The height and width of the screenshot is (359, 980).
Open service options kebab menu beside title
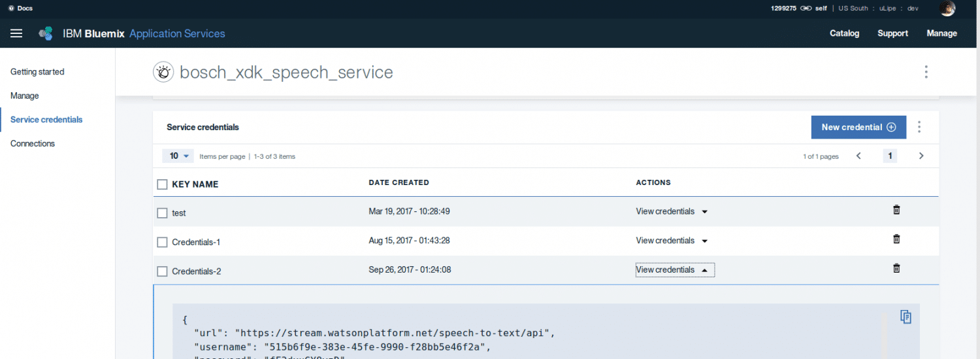pyautogui.click(x=926, y=72)
